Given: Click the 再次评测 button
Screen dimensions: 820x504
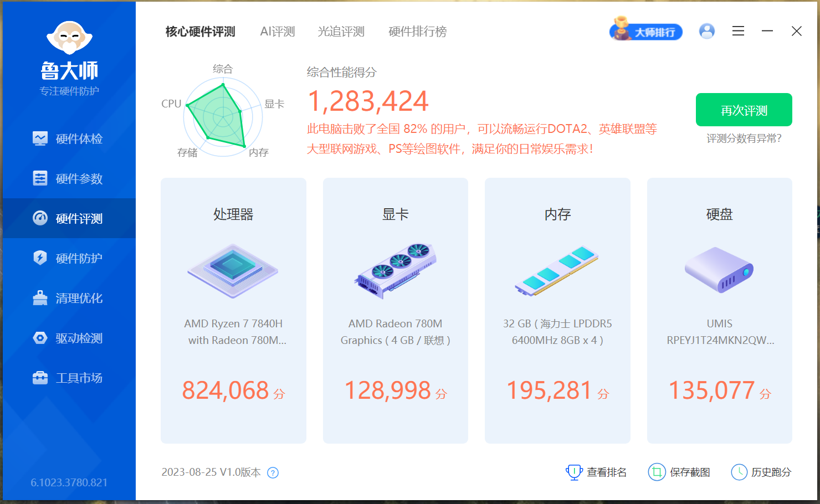Looking at the screenshot, I should pos(744,110).
